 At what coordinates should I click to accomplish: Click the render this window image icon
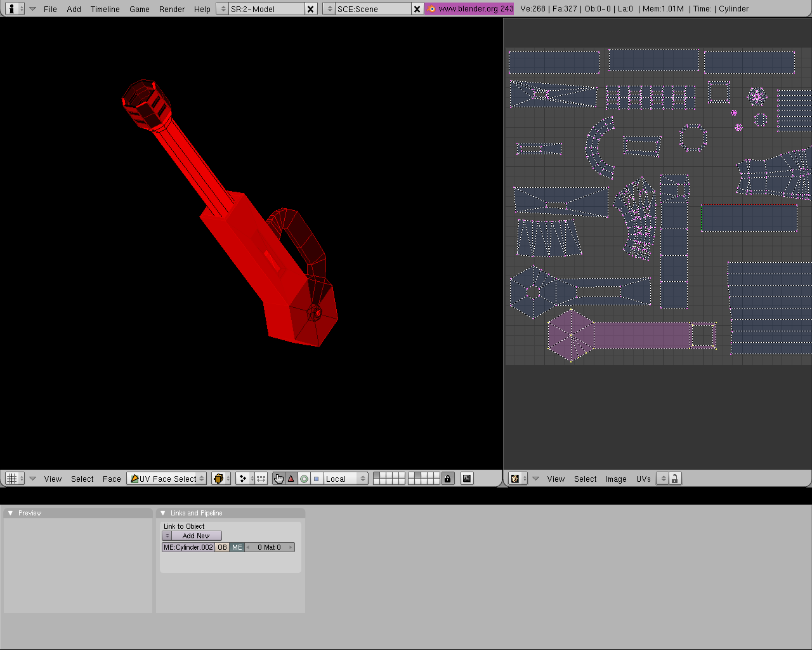click(x=467, y=479)
